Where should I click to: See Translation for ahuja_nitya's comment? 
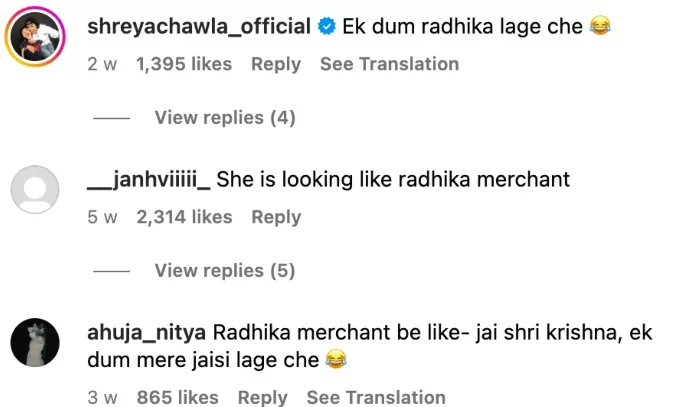376,397
